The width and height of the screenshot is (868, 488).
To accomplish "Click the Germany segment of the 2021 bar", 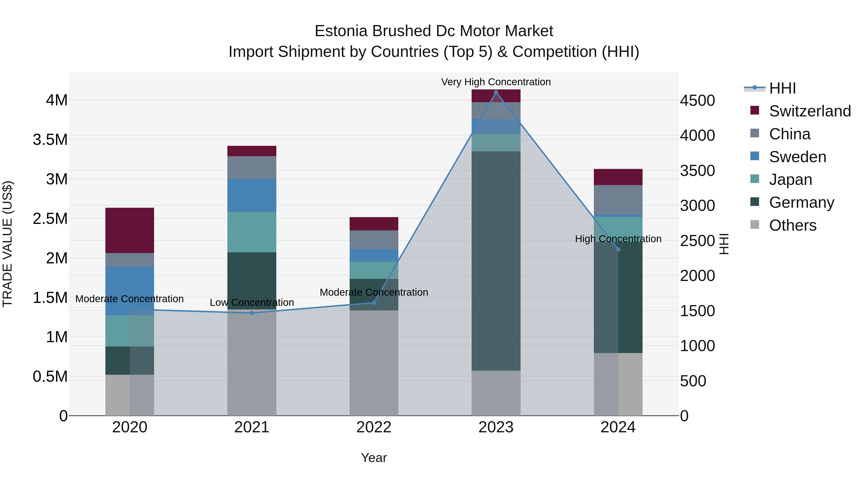I will coord(252,281).
